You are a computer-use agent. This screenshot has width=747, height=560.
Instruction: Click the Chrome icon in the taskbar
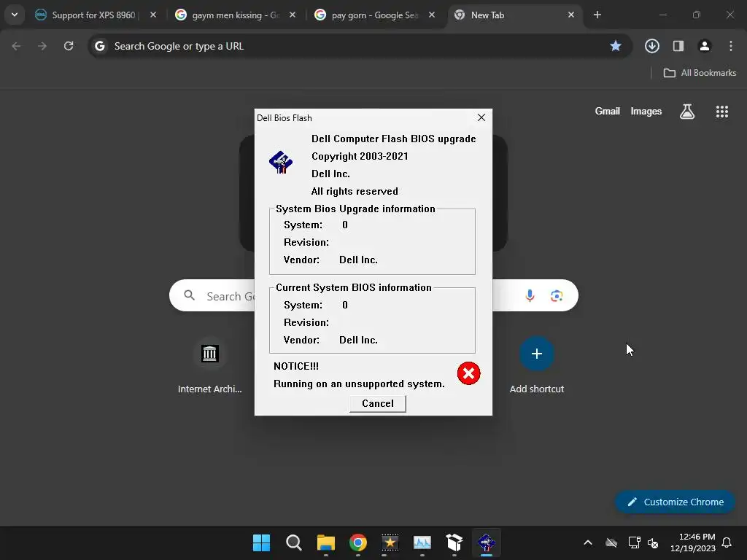pyautogui.click(x=357, y=542)
